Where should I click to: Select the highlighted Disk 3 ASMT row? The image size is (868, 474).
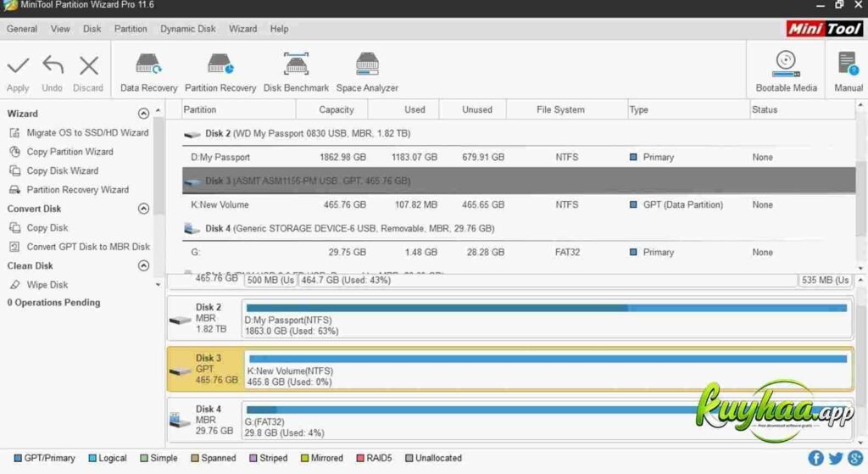coord(519,181)
